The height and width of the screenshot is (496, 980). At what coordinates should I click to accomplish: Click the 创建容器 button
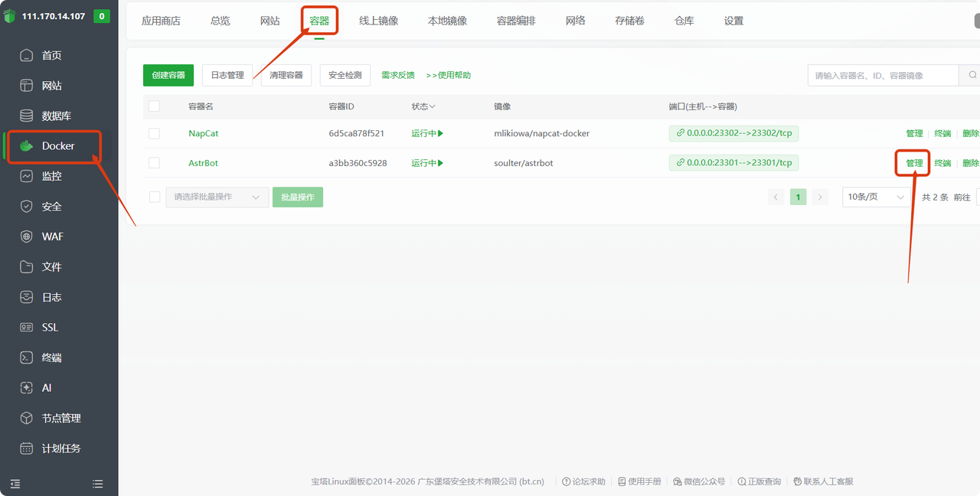pos(168,75)
